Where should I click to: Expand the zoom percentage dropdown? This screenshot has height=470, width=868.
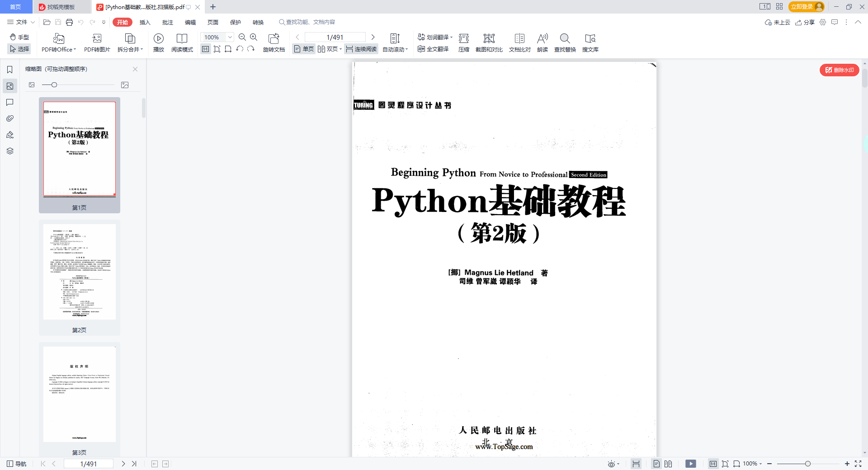(x=230, y=37)
